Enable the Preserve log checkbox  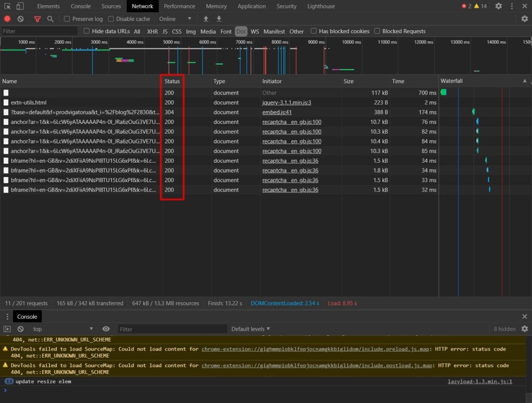pos(67,19)
